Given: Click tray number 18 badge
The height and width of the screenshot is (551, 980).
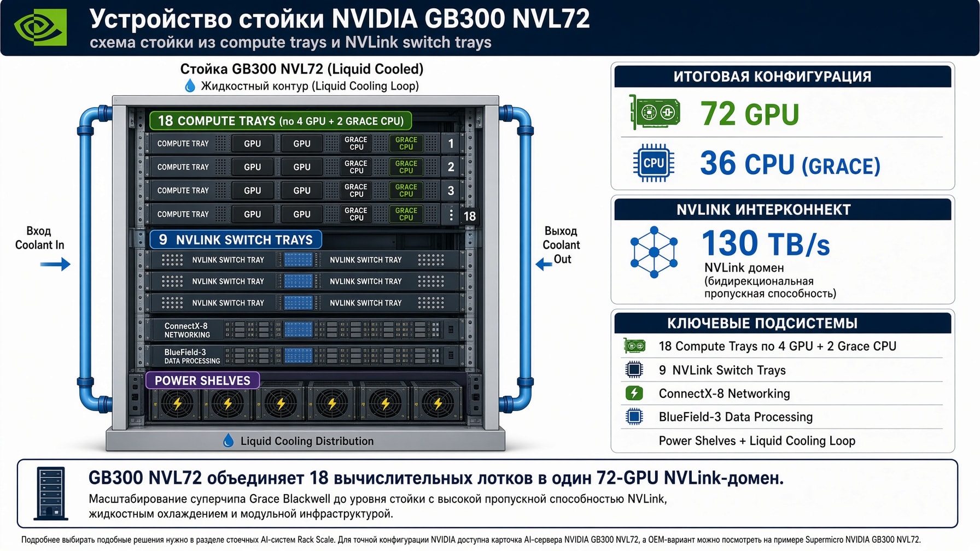Looking at the screenshot, I should (x=470, y=216).
